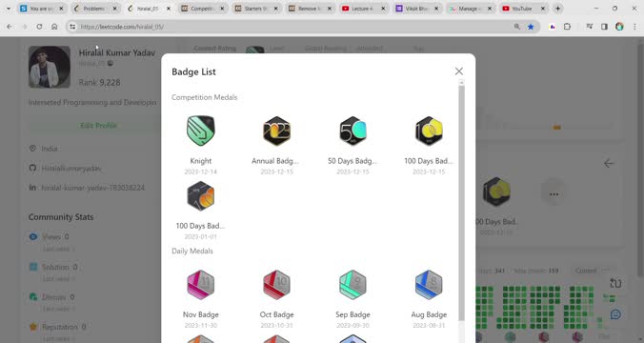Click the Reputation star icon

coord(33,327)
